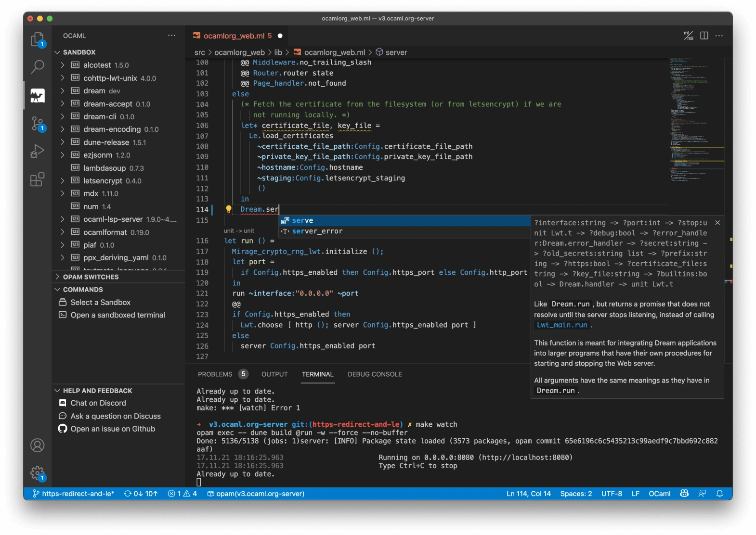
Task: Click the notifications bell in status bar
Action: pos(719,494)
